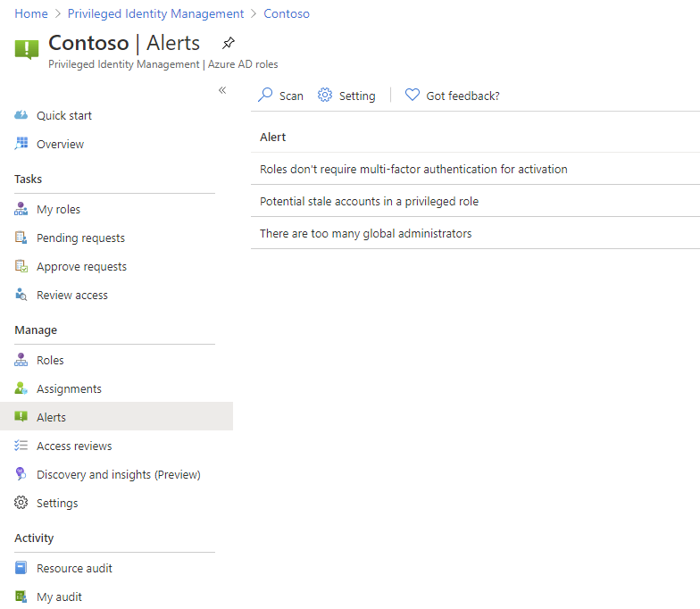
Task: Open Assignments under Manage
Action: [x=69, y=389]
